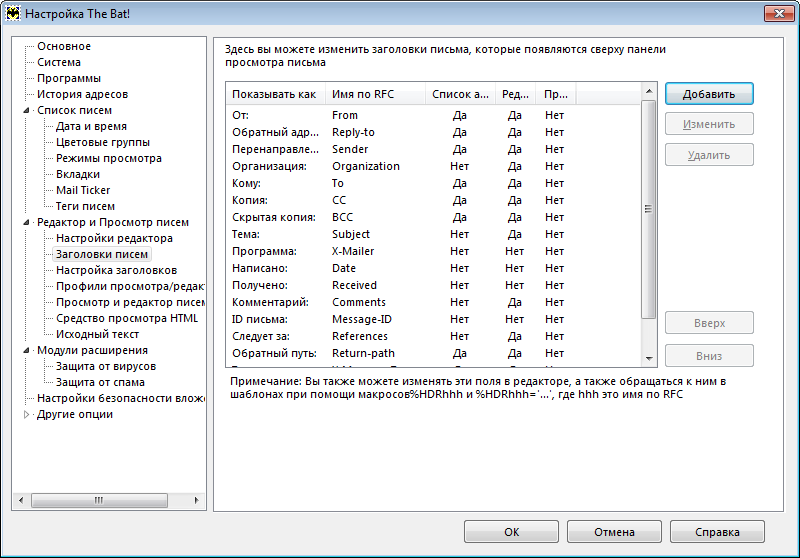The image size is (800, 558).
Task: Go to Средство просмотра HTML
Action: [127, 318]
